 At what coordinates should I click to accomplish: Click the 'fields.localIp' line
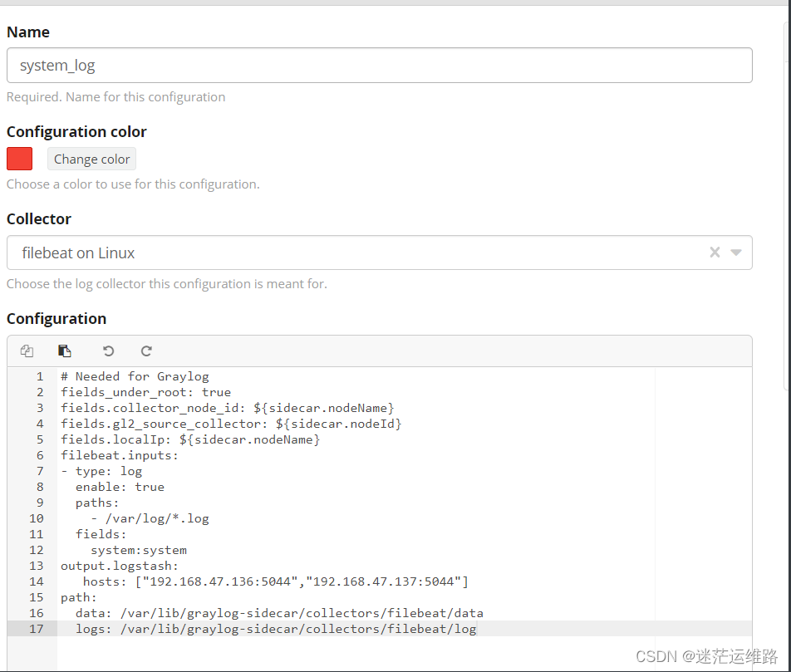tap(190, 439)
